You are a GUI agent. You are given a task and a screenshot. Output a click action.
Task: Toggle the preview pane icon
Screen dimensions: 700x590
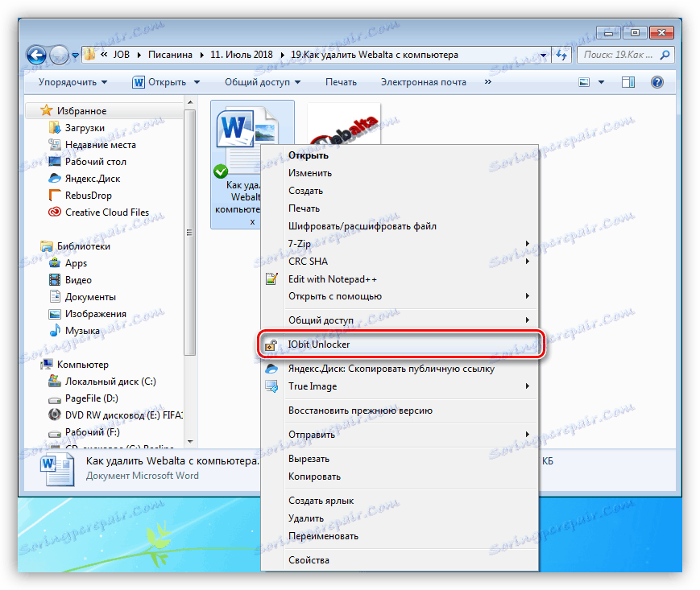pyautogui.click(x=628, y=82)
